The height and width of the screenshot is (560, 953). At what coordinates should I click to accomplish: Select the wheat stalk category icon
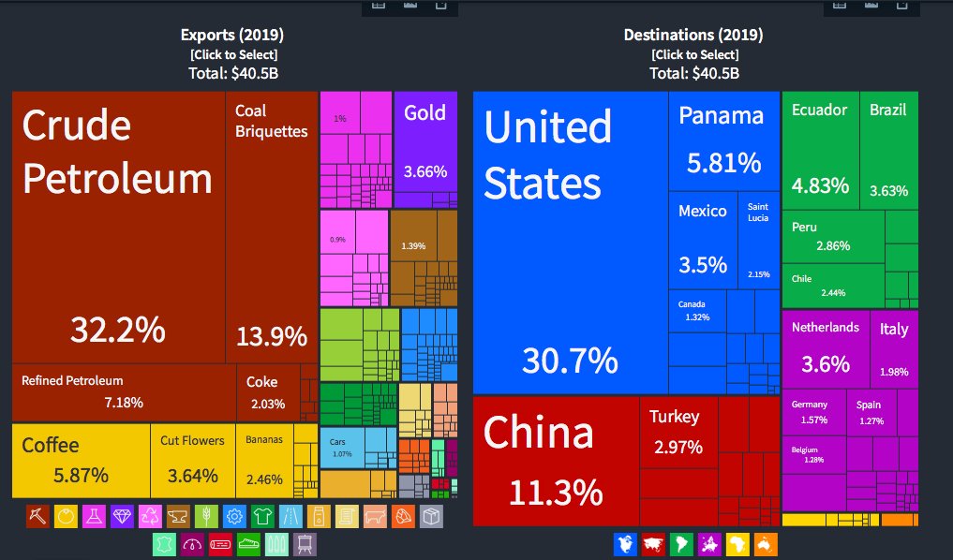pyautogui.click(x=206, y=516)
